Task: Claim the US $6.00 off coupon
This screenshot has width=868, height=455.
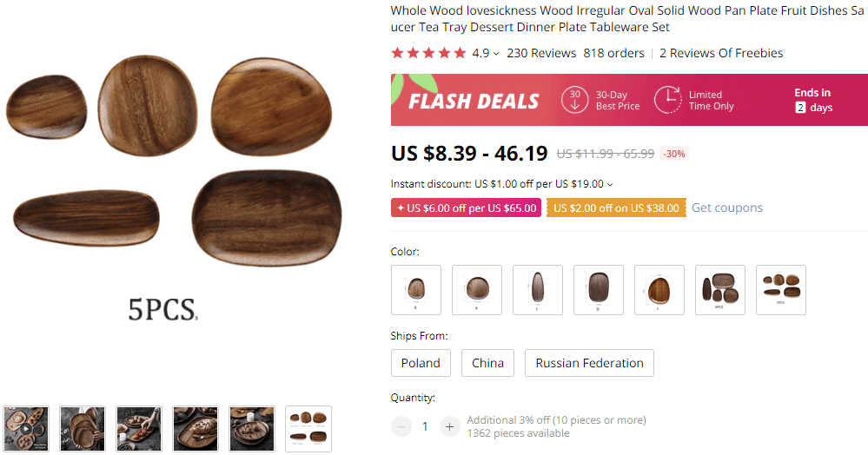Action: point(466,208)
